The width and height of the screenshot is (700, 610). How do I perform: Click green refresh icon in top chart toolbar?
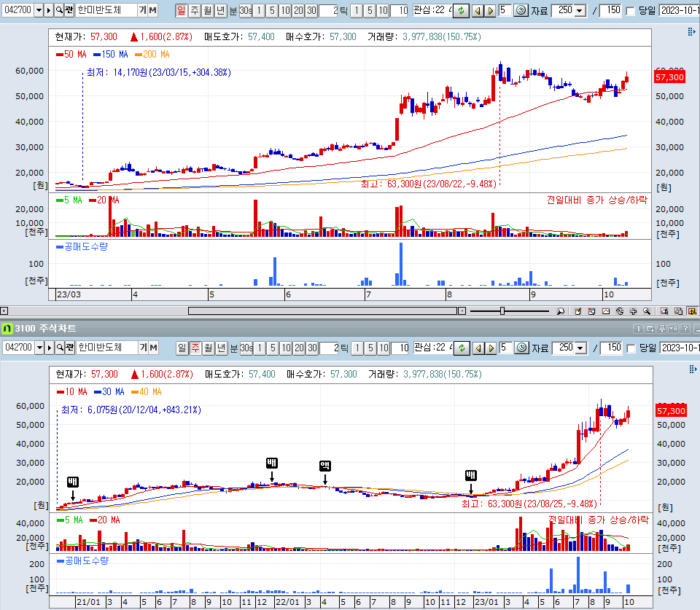pos(461,10)
